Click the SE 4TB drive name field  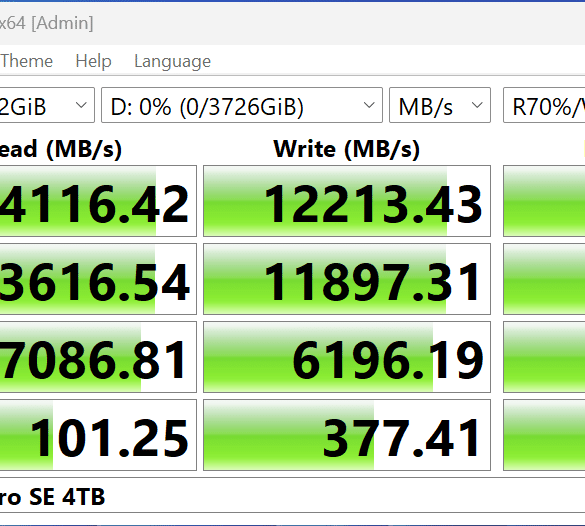coord(292,496)
